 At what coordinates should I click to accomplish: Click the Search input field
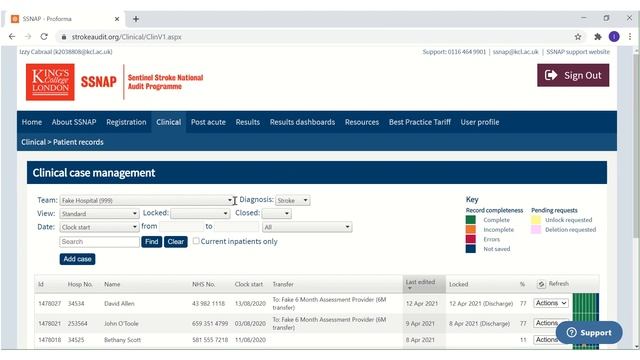99,242
